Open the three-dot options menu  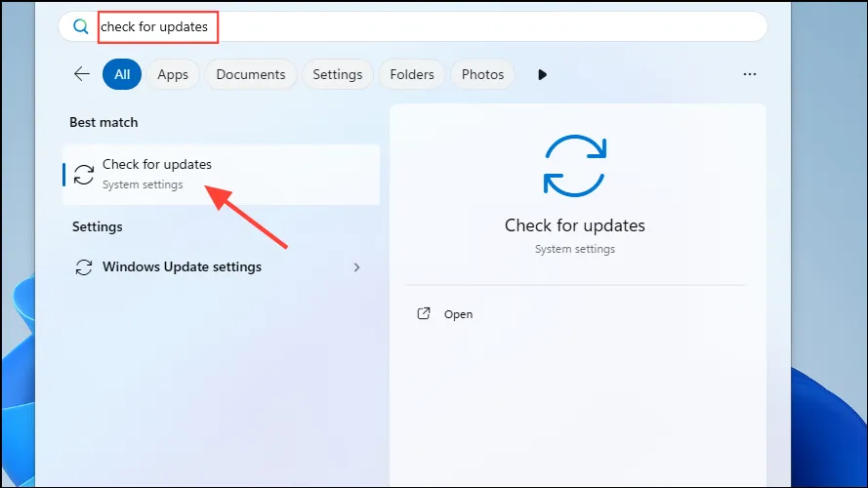click(750, 74)
